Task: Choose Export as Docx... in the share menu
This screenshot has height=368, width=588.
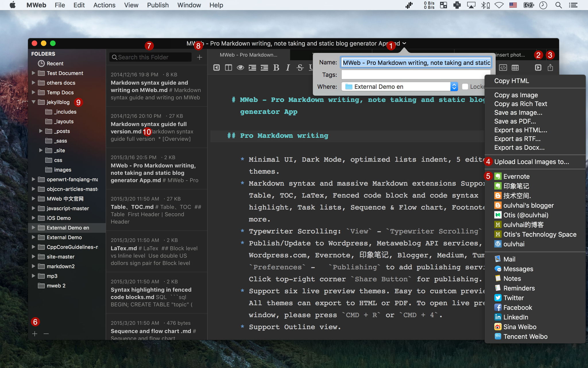Action: (519, 147)
